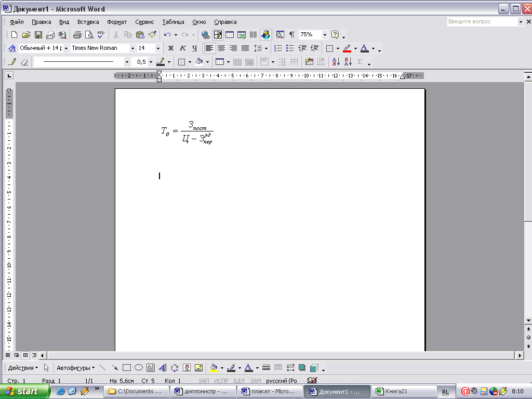Draw an oval shape
Screen dimensions: 532x399
point(138,368)
